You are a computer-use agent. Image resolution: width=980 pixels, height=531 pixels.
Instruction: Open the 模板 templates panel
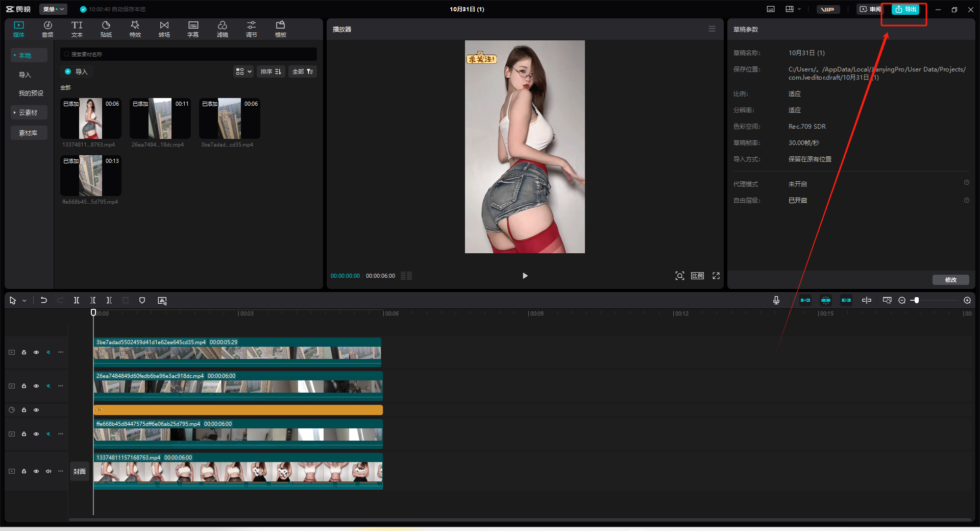point(280,29)
